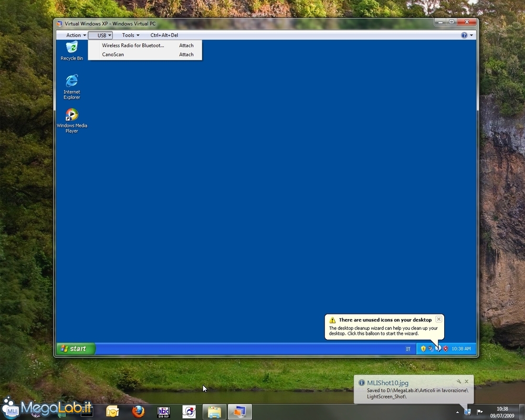
Task: Collapse the open USB dropdown menu
Action: 101,35
